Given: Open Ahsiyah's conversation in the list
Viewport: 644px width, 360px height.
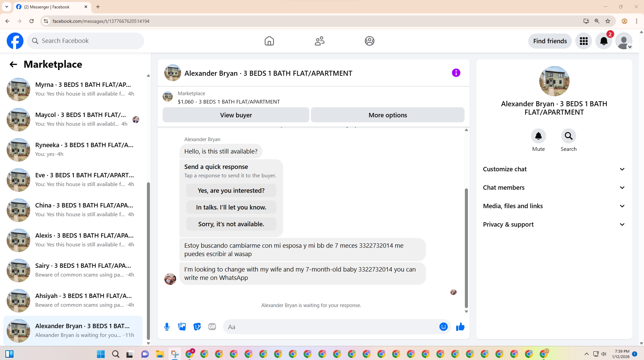Looking at the screenshot, I should pyautogui.click(x=73, y=300).
